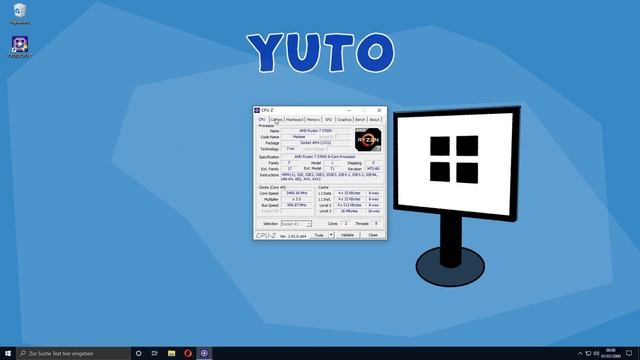Click the Level 2 cache size value
The width and height of the screenshot is (640, 360).
(349, 205)
